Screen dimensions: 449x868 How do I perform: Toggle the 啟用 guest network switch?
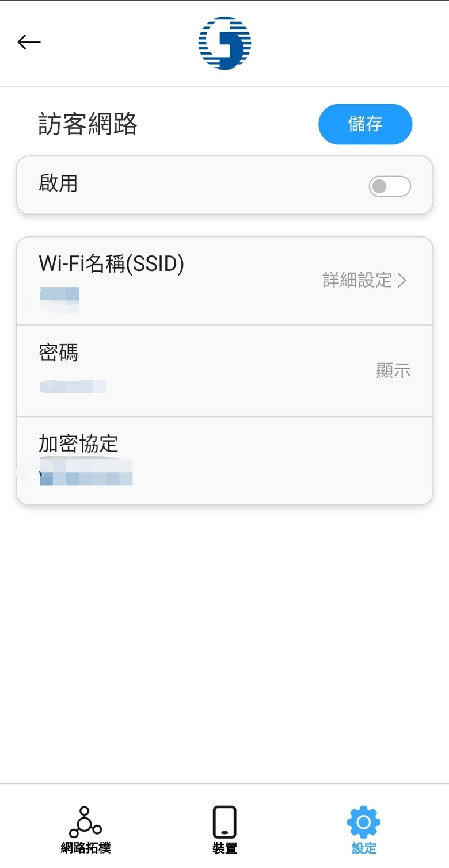[x=390, y=186]
